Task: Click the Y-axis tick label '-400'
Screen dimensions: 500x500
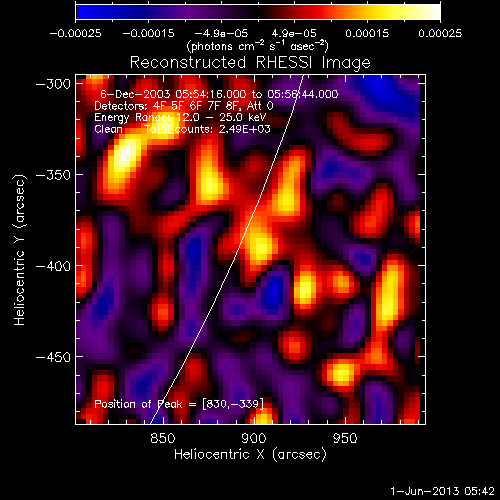Action: pos(53,266)
